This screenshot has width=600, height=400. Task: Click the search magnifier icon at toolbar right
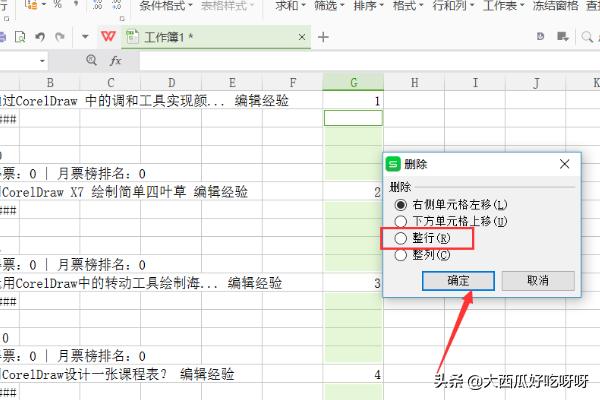pos(587,37)
